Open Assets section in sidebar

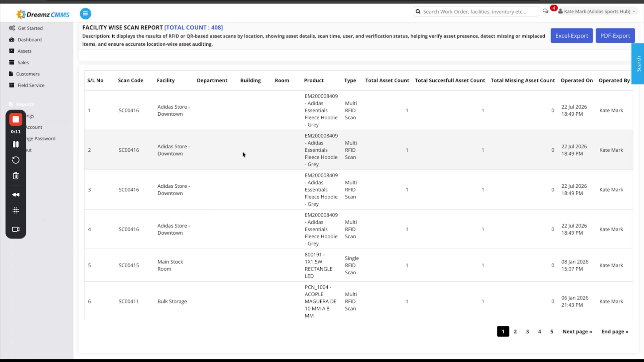click(x=24, y=51)
